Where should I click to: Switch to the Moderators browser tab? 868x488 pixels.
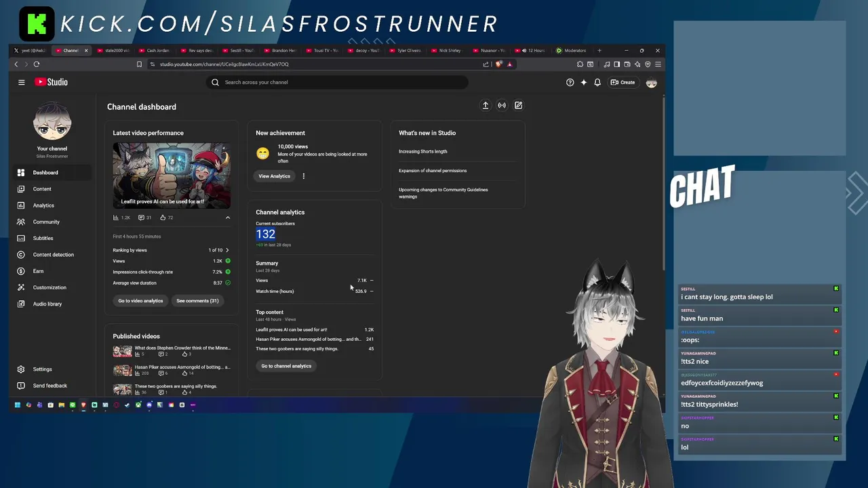[574, 50]
